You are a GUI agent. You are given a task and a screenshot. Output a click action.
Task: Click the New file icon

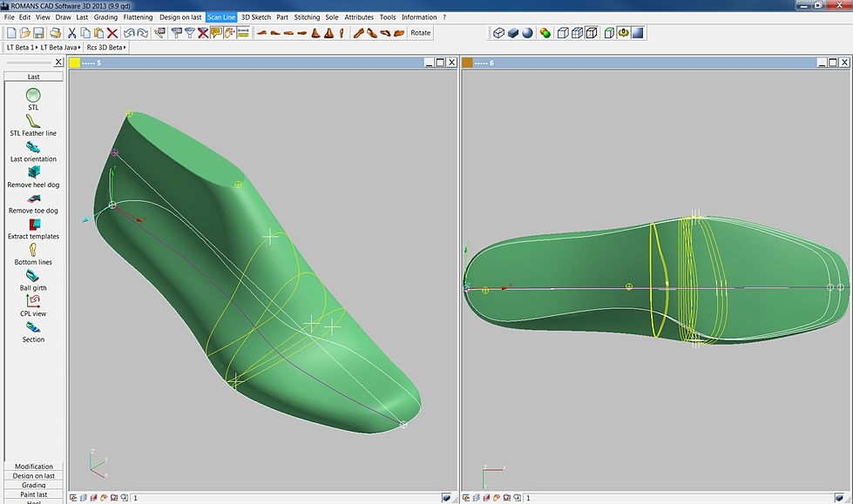11,33
